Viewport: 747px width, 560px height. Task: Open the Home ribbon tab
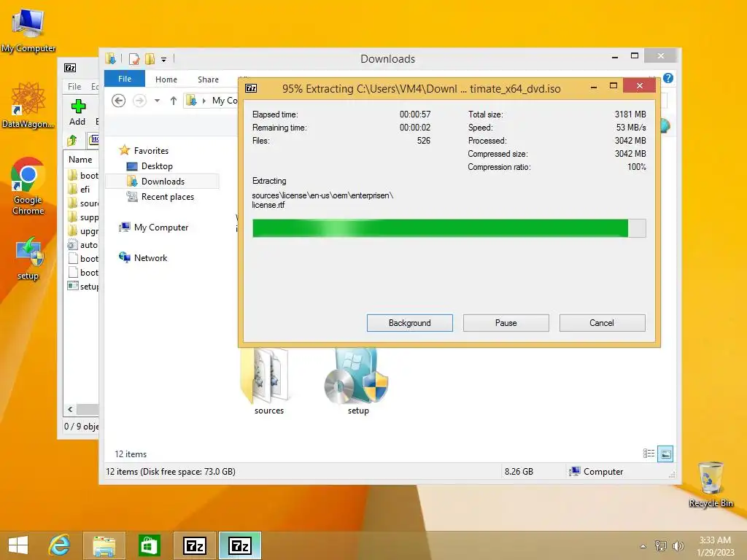166,79
